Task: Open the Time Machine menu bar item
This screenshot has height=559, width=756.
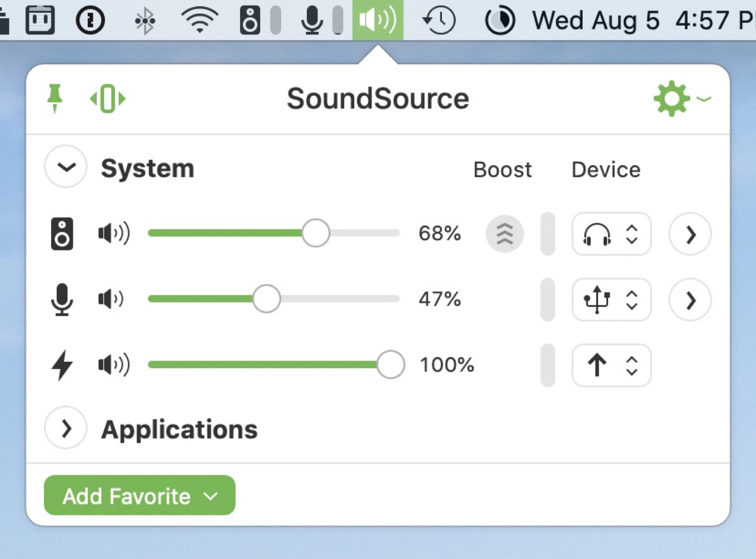Action: pos(438,20)
